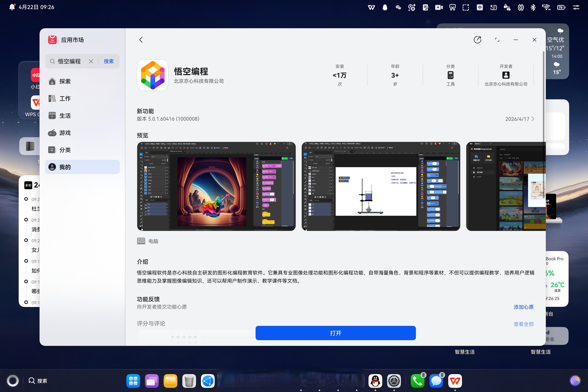The height and width of the screenshot is (392, 588).
Task: Click developer name 北京亦心科技有限公司 under title
Action: (x=199, y=81)
